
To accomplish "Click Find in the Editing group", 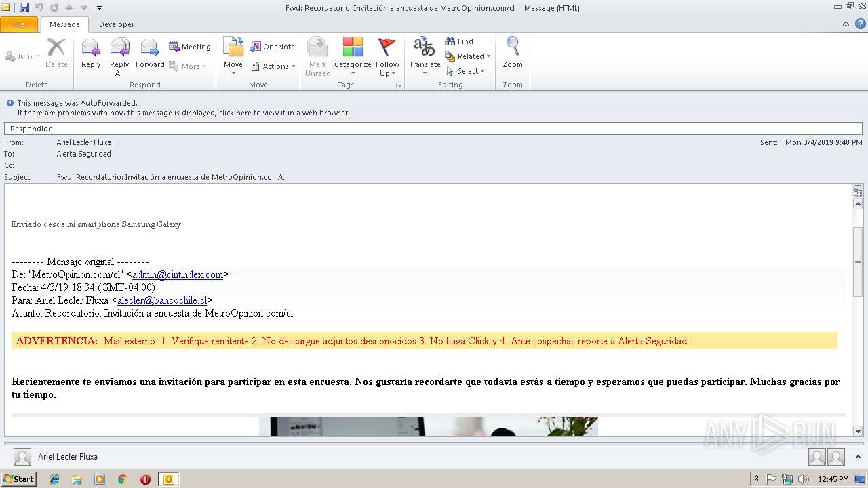I will pyautogui.click(x=459, y=41).
